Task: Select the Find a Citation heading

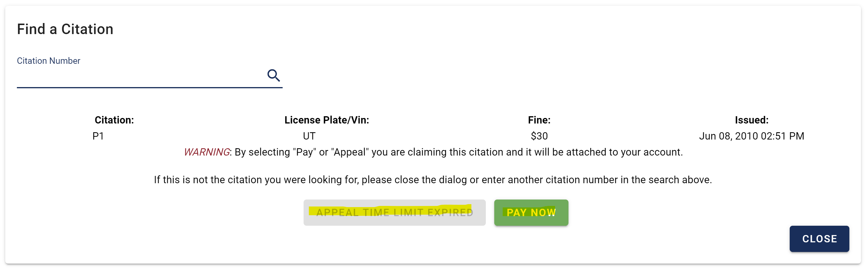Action: [65, 29]
